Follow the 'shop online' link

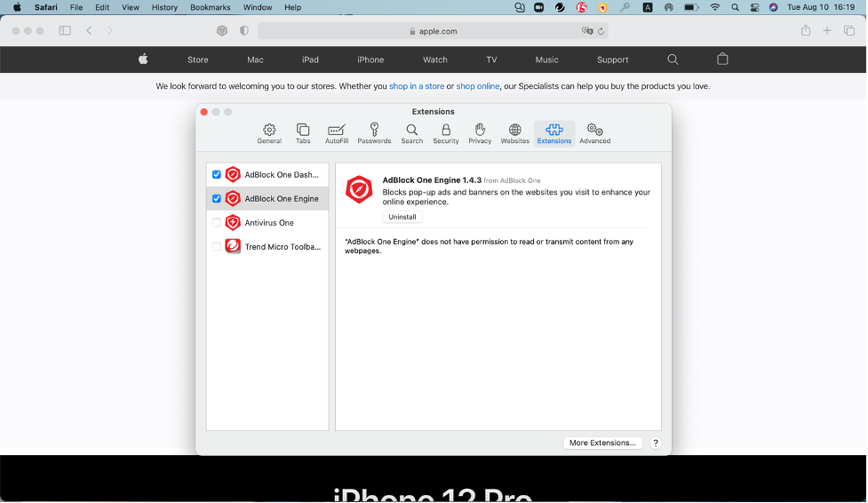coord(478,86)
